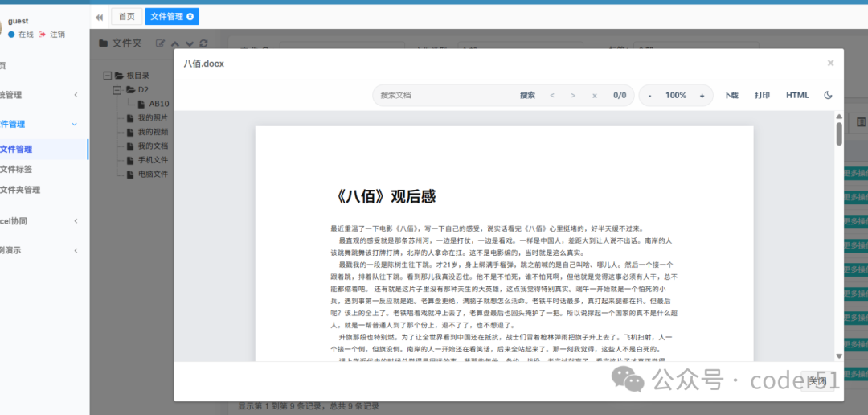Click the 搜索 button in the document toolbar
The image size is (868, 415).
point(527,95)
